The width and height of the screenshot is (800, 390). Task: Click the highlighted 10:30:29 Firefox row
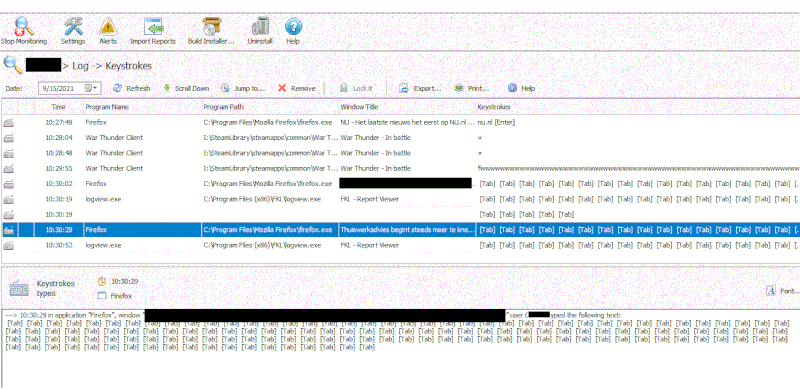pos(400,230)
